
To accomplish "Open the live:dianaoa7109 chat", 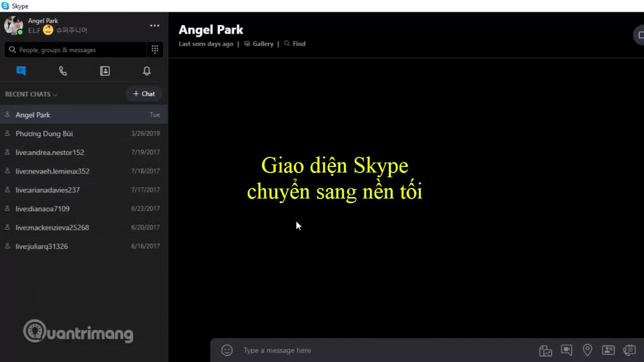I will click(84, 209).
